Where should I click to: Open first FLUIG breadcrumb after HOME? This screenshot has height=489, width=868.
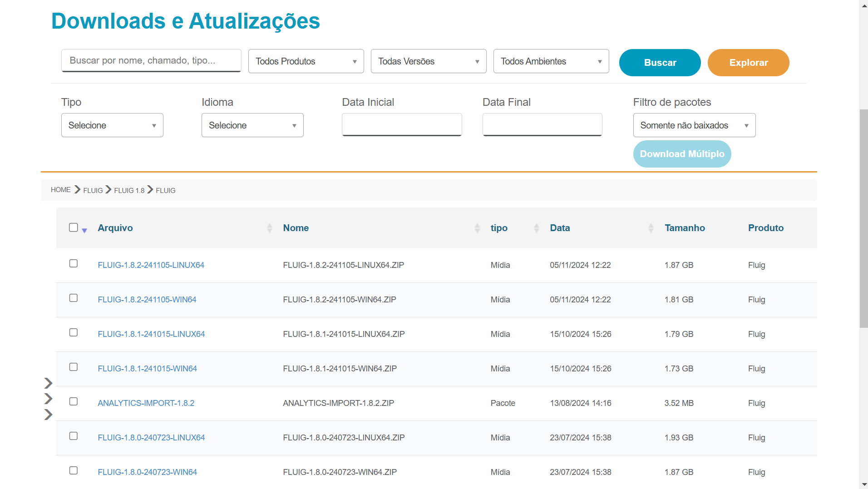click(x=93, y=191)
